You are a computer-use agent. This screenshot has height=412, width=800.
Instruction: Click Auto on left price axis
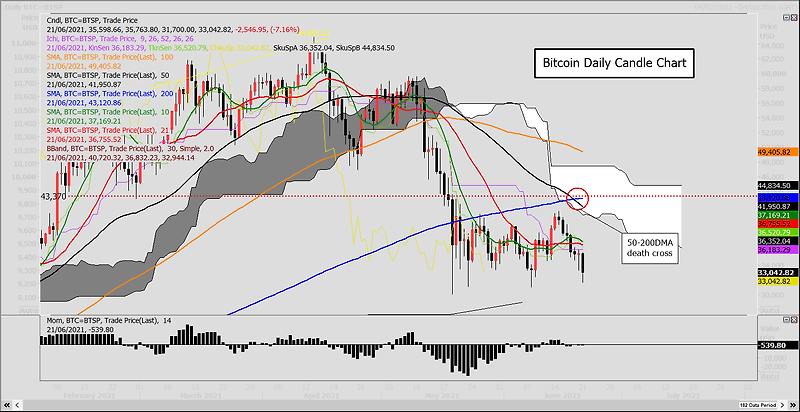[28, 310]
